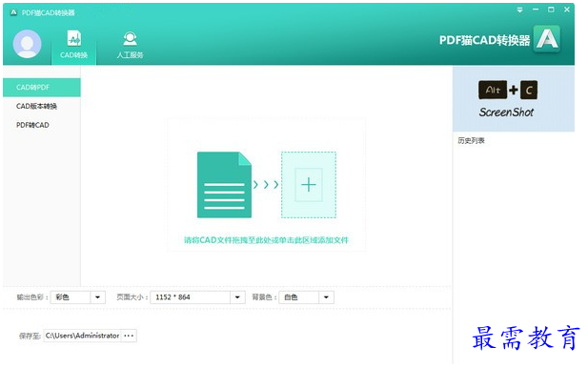Close the PDF猫CAD转换器 window
Screen dimensions: 588x368
(567, 10)
